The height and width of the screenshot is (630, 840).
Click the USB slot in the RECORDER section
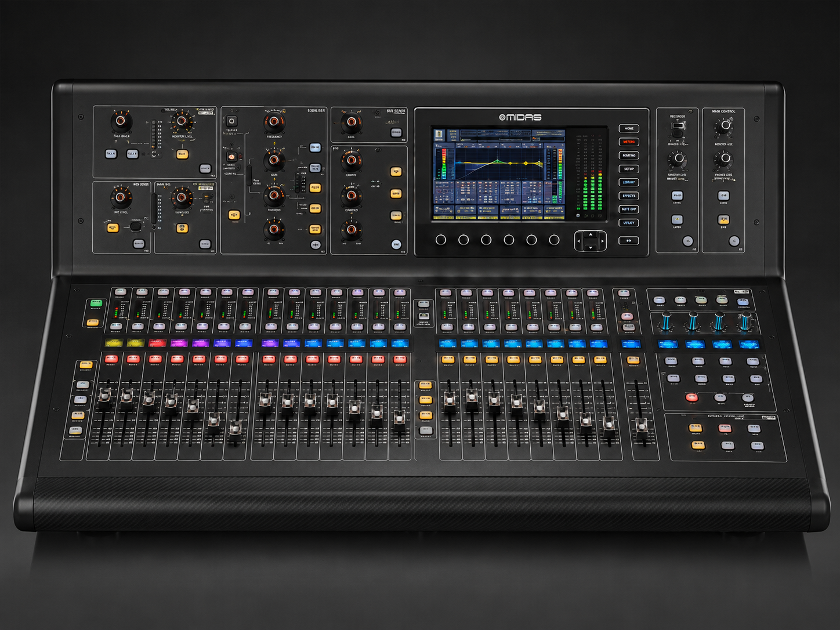(678, 125)
